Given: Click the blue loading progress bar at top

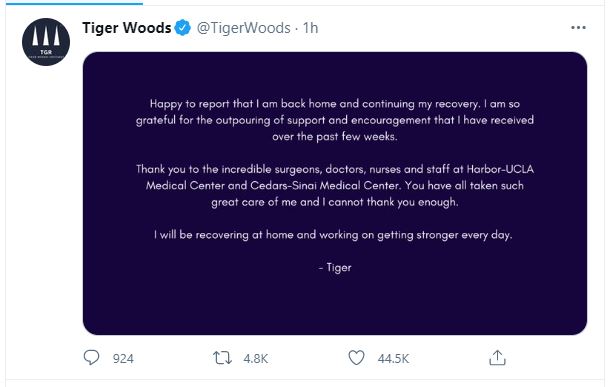Looking at the screenshot, I should pos(74,3).
